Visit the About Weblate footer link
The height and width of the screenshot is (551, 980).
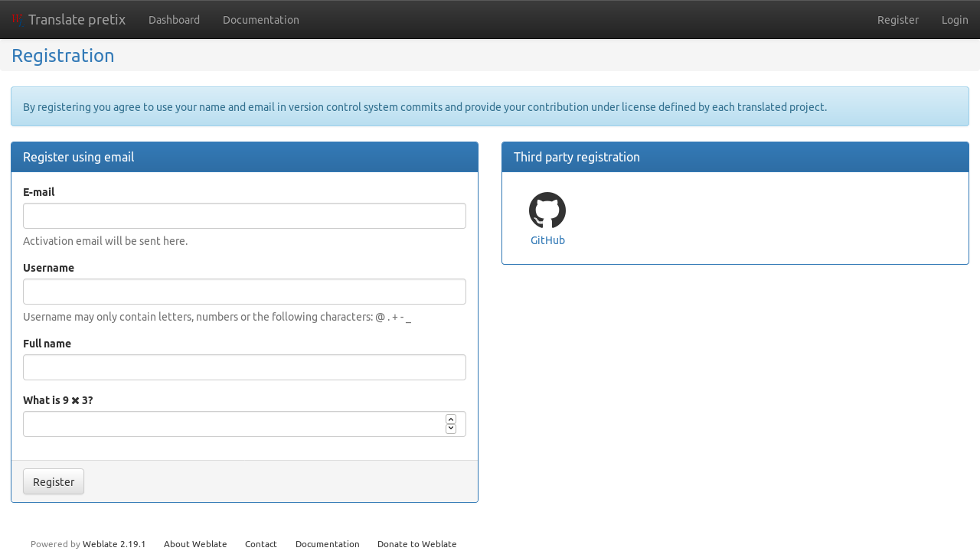[x=195, y=544]
